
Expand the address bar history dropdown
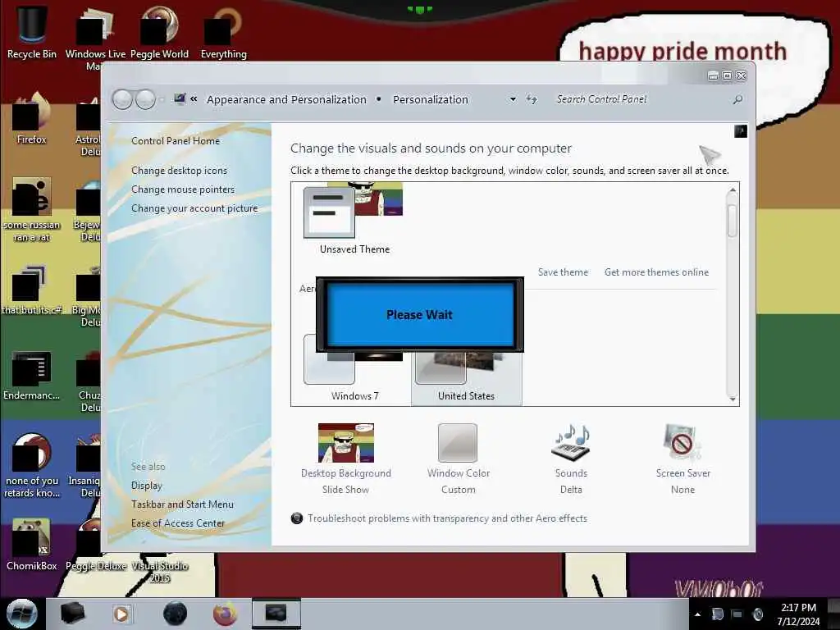coord(513,99)
